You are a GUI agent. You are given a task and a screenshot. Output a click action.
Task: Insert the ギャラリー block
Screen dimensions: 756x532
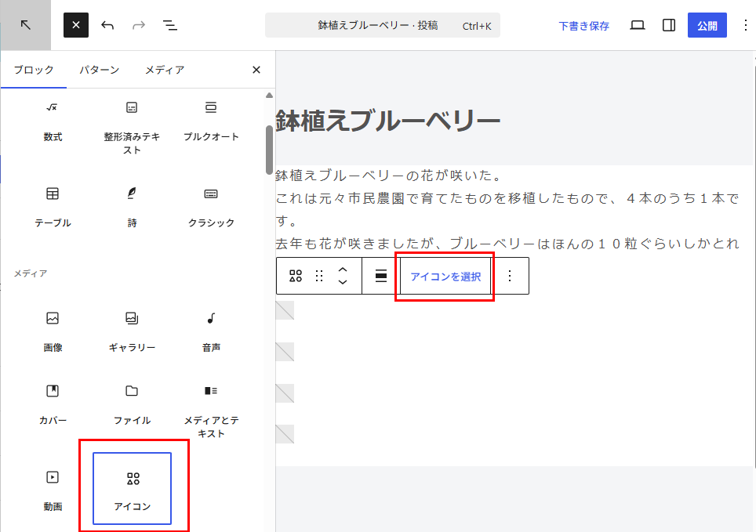(x=132, y=332)
